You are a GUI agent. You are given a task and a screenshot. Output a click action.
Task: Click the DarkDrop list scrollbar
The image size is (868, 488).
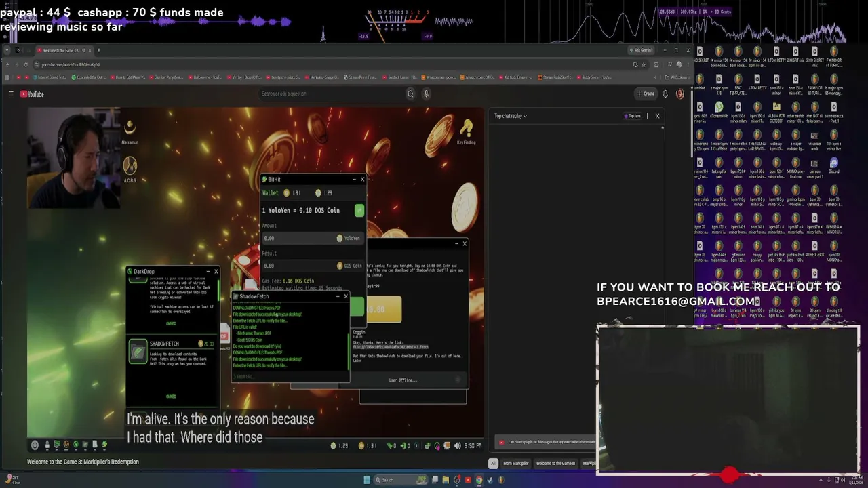pos(218,291)
